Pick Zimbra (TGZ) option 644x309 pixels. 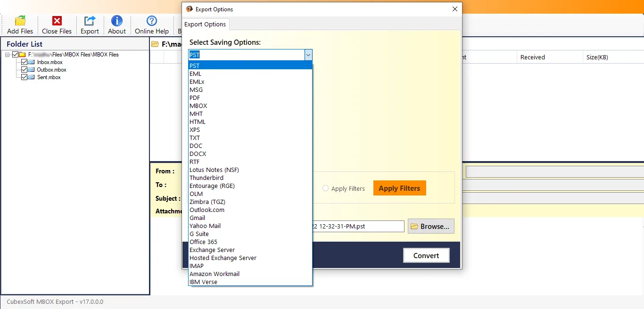250,202
